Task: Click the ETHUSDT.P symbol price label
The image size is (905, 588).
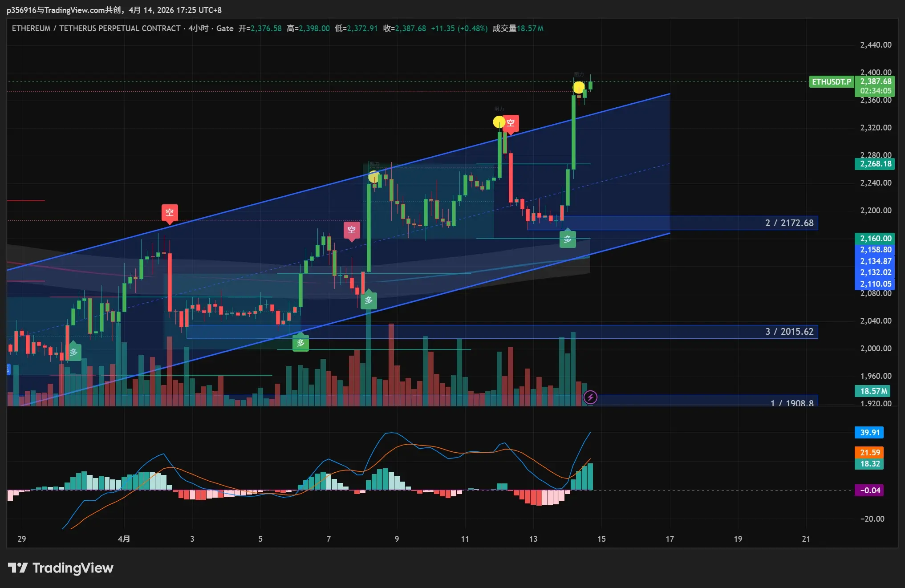Action: (831, 82)
